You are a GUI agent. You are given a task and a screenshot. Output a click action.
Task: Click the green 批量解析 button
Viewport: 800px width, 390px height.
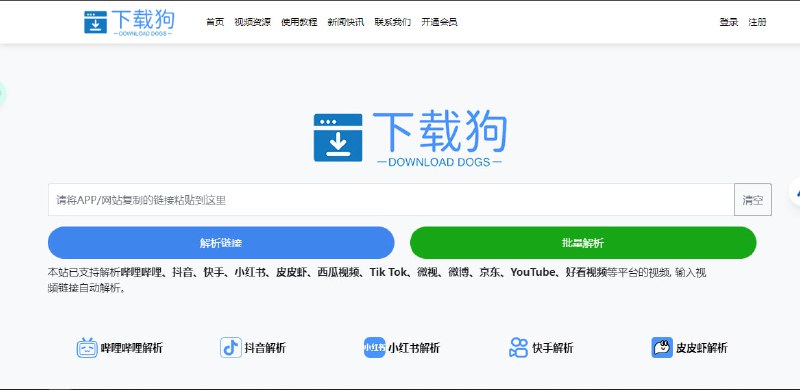pyautogui.click(x=583, y=242)
